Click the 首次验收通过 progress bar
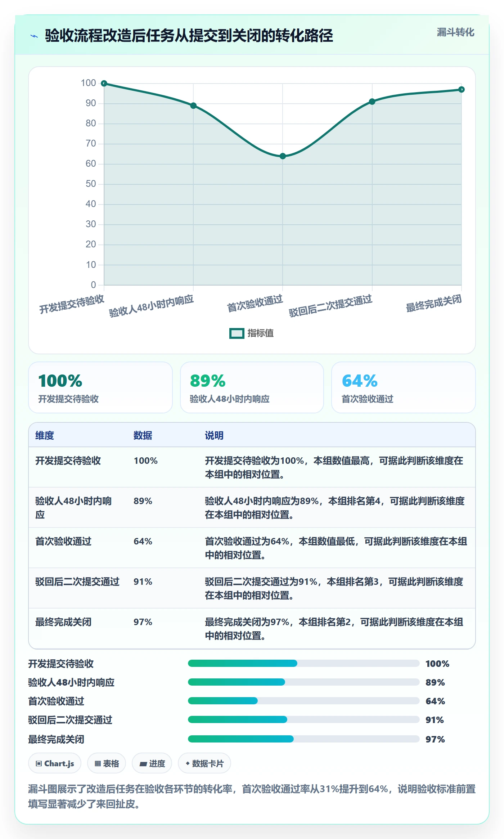The image size is (504, 839). pos(303,701)
